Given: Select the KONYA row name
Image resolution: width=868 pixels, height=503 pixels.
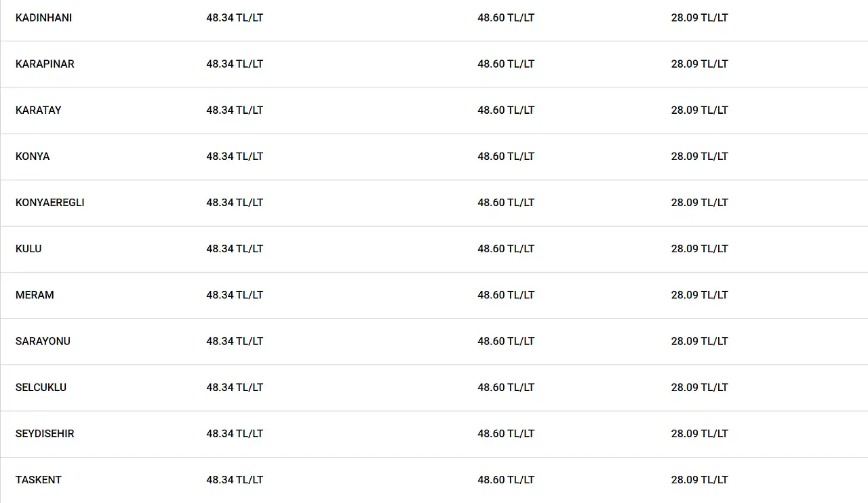Looking at the screenshot, I should [x=33, y=156].
